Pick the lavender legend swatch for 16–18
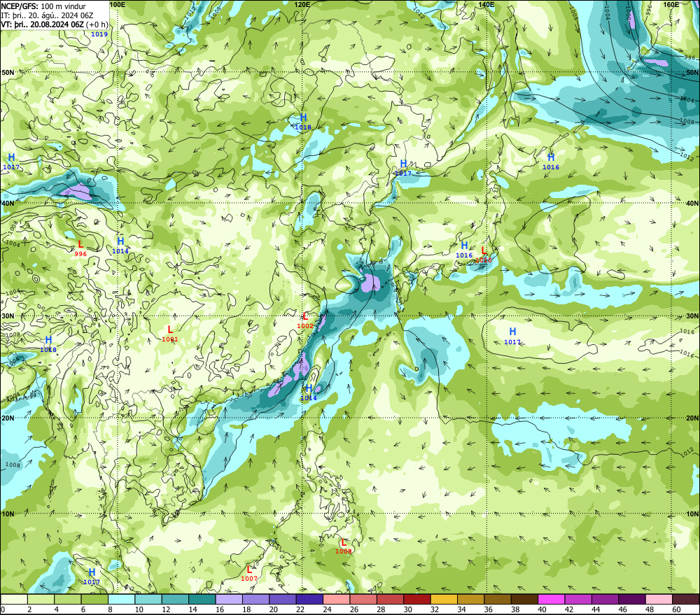Image resolution: width=700 pixels, height=615 pixels. coord(229,599)
